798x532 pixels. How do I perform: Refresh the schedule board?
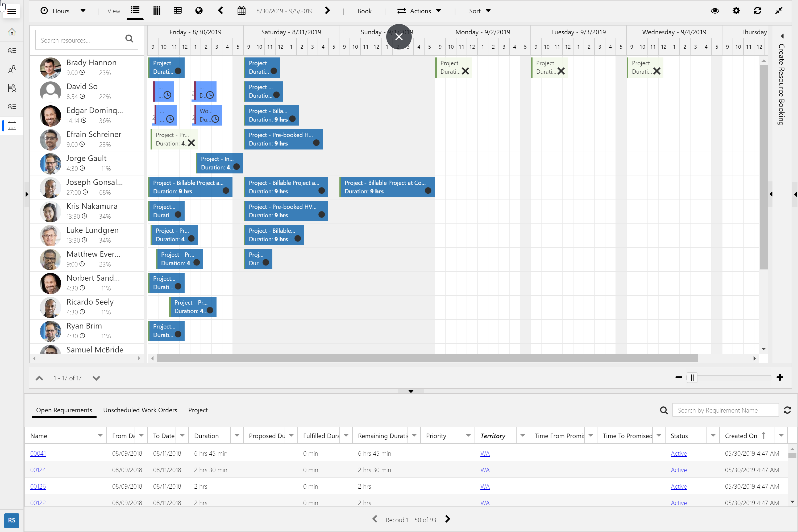click(x=757, y=11)
